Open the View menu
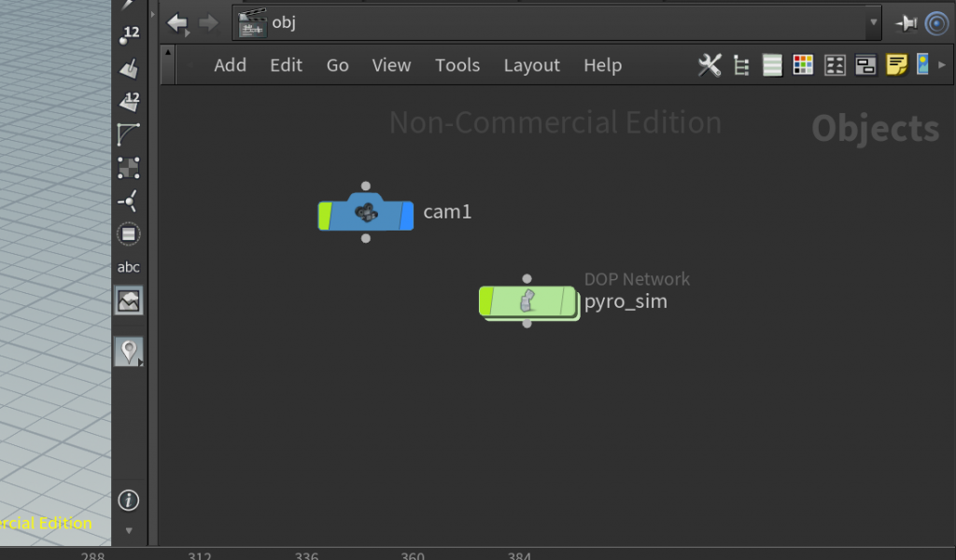956x560 pixels. pos(391,65)
